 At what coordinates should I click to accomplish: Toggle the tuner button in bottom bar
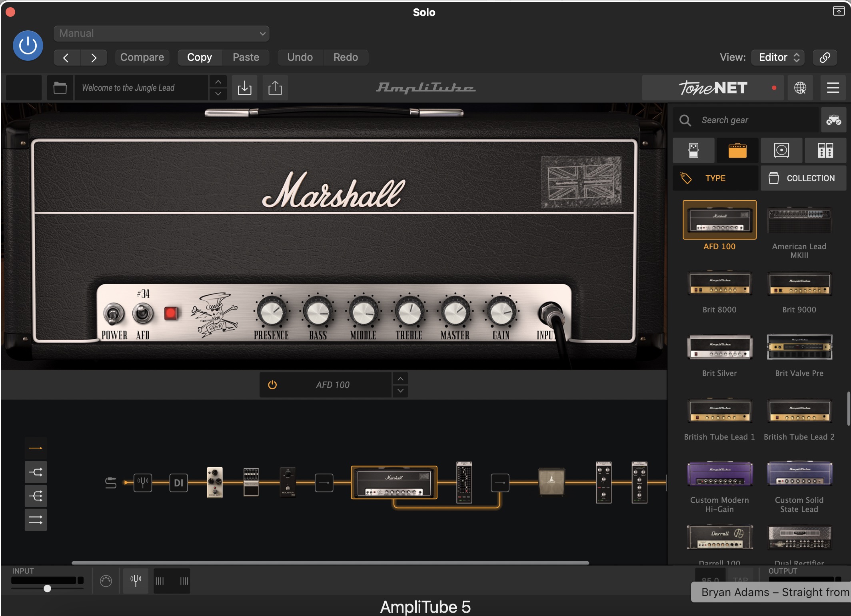click(x=136, y=580)
